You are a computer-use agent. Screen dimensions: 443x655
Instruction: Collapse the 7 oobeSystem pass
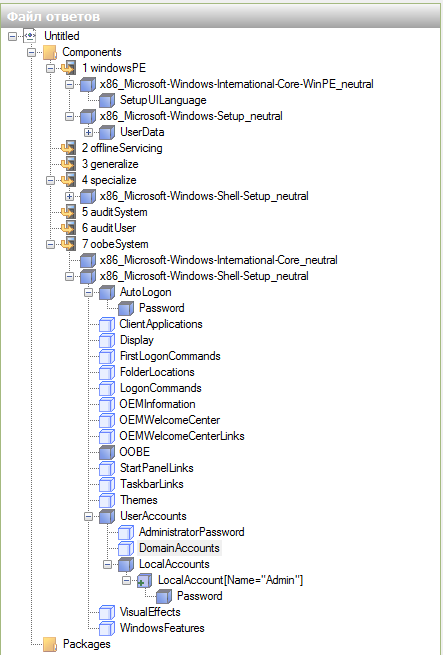pos(51,244)
